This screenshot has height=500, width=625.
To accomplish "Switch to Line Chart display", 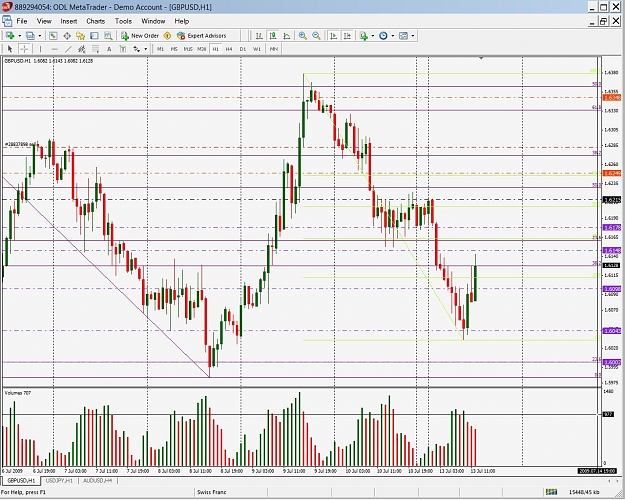I will click(x=287, y=36).
